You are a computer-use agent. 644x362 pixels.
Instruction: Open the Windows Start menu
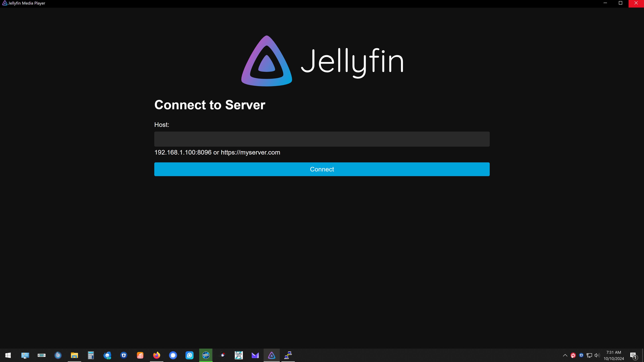coord(8,355)
